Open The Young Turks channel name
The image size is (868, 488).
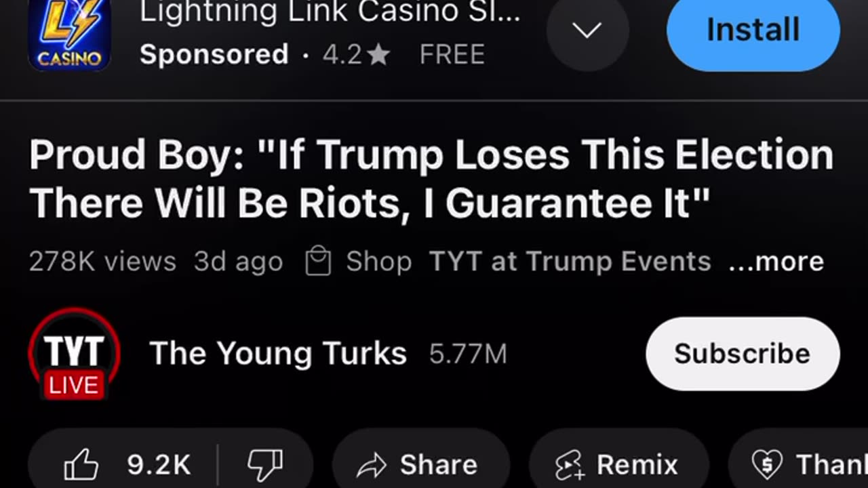[278, 354]
